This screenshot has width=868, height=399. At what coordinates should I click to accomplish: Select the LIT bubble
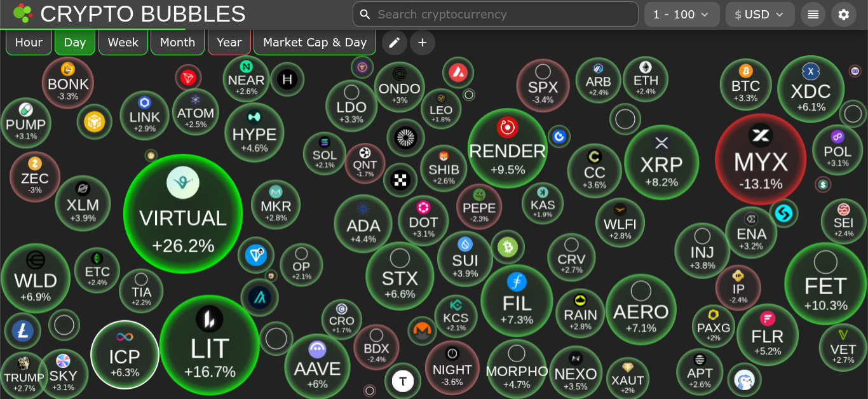click(210, 346)
